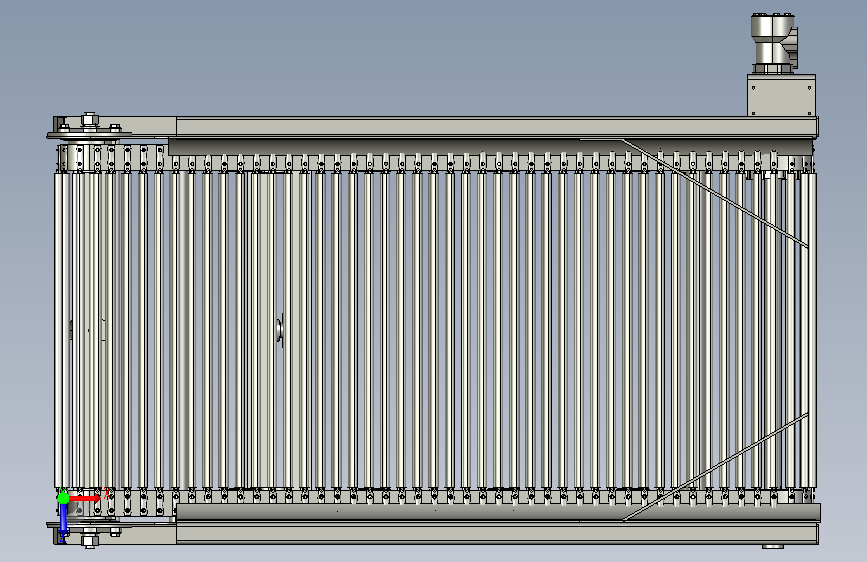Select the upper diagonal guide rod
The height and width of the screenshot is (562, 867).
tap(714, 193)
